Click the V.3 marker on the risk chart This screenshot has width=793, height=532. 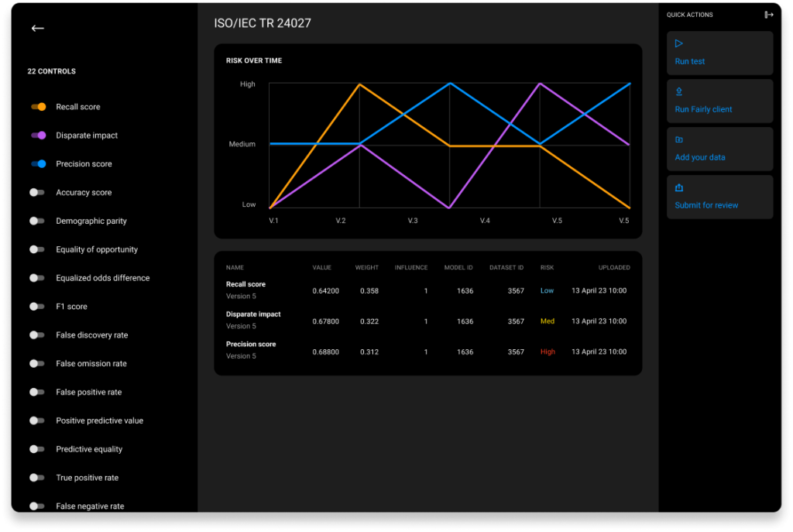(x=413, y=221)
